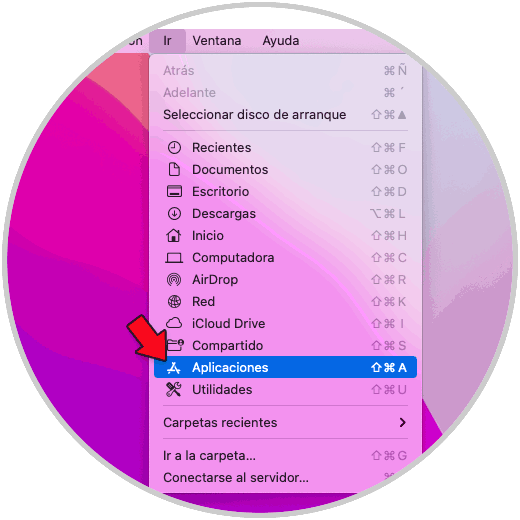Click the Documentos page icon
This screenshot has width=520, height=520.
[174, 170]
